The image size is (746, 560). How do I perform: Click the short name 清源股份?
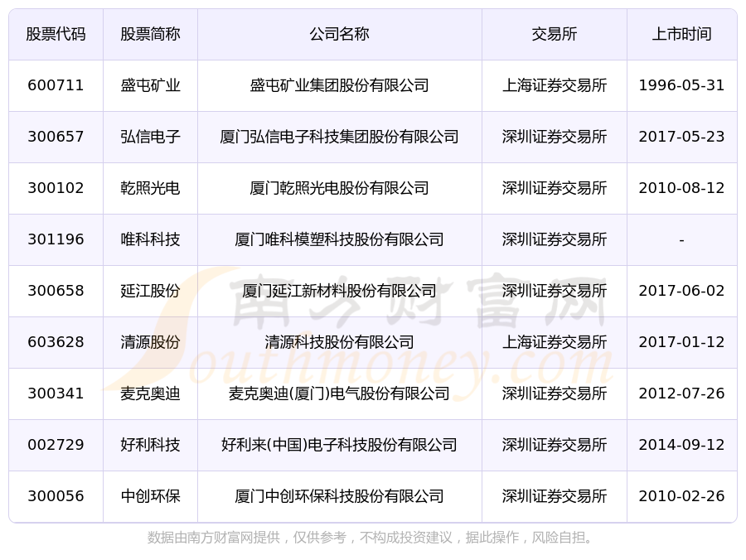point(150,342)
